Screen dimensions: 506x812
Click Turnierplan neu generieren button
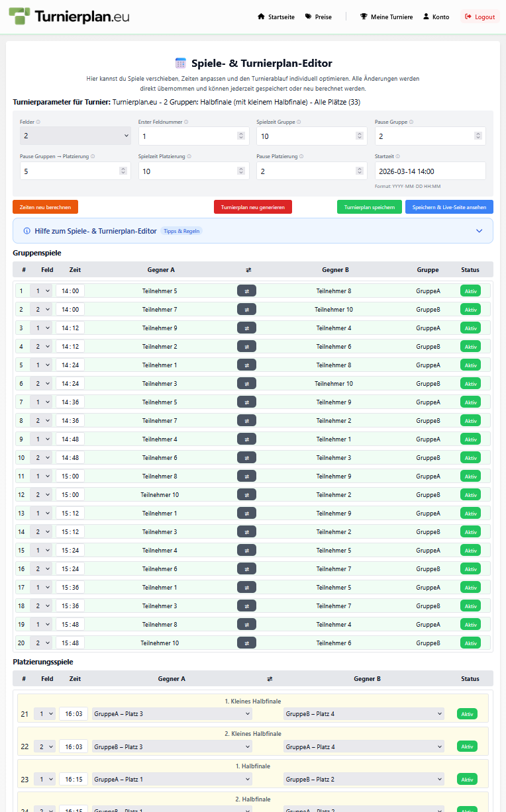252,207
